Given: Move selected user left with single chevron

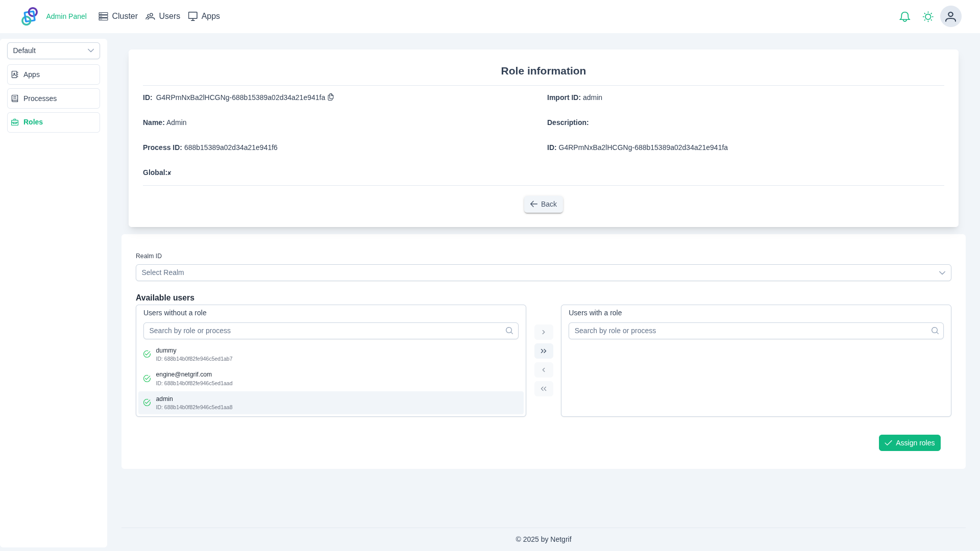Looking at the screenshot, I should coord(544,370).
